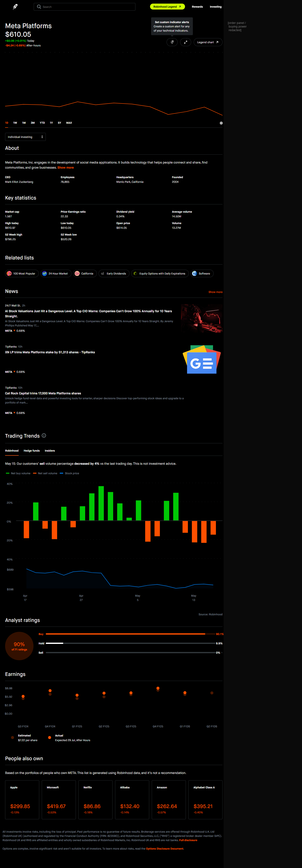The image size is (302, 868).
Task: Open the Early Dividends list
Action: [114, 274]
